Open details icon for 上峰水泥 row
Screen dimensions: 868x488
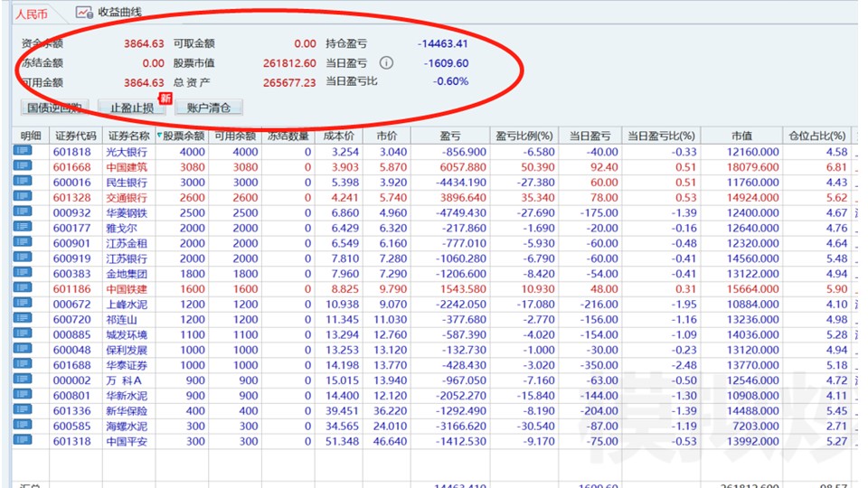point(22,303)
